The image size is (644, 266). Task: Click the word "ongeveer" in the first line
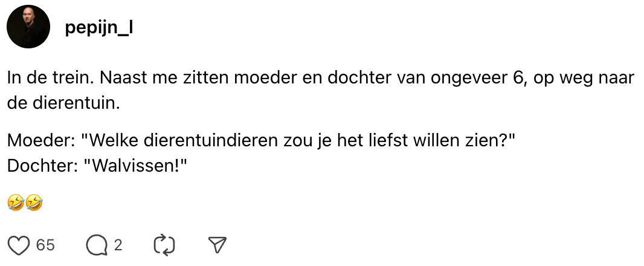463,79
